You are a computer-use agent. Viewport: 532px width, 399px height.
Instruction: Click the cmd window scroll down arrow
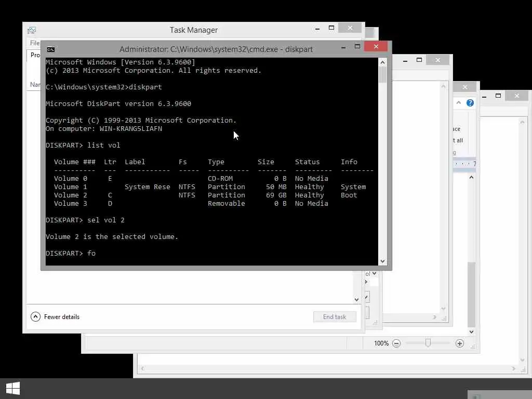tap(383, 261)
